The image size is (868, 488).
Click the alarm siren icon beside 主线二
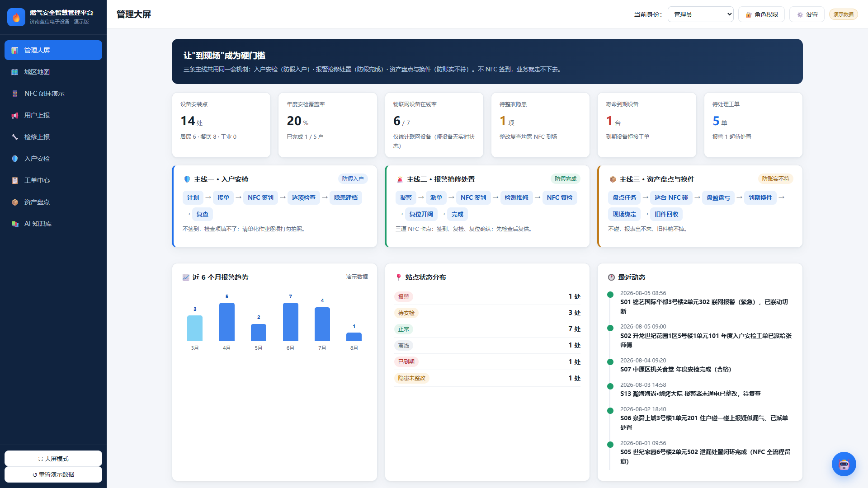point(400,179)
